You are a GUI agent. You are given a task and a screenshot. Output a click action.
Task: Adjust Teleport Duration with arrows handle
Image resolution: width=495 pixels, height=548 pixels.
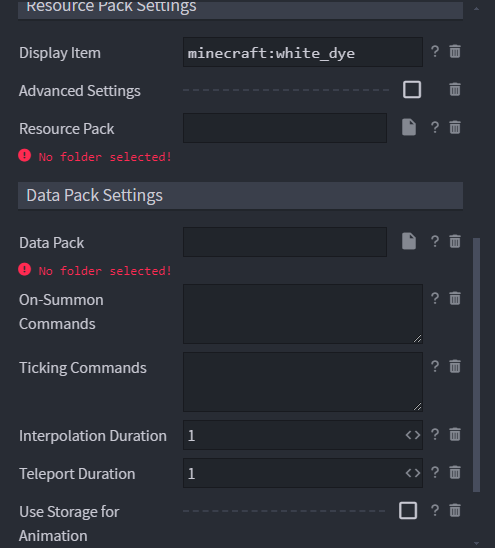[413, 473]
